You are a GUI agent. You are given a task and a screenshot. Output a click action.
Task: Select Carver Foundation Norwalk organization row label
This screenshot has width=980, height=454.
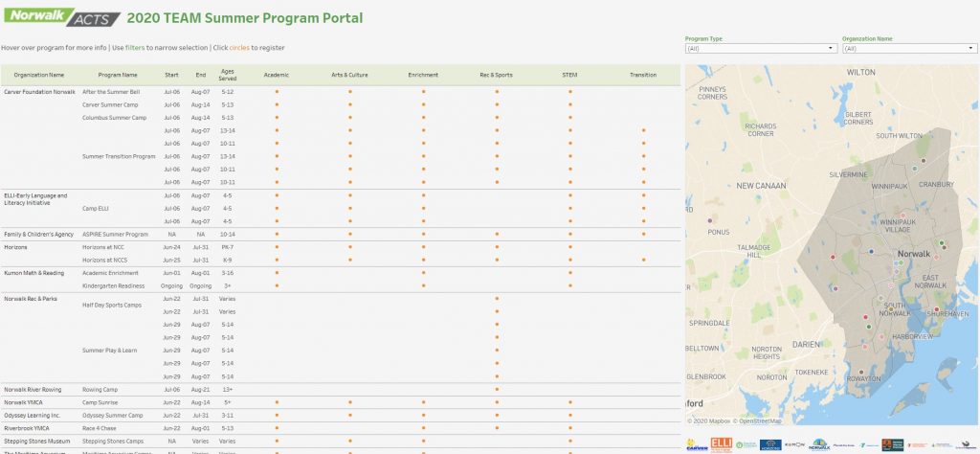point(39,91)
